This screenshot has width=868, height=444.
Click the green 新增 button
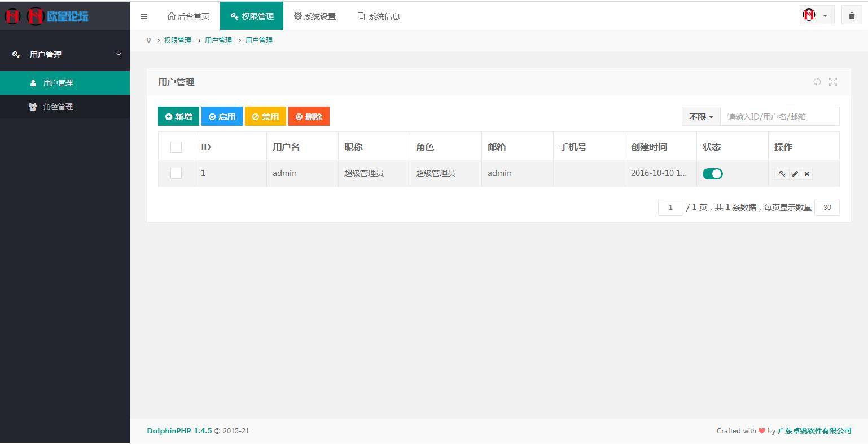[178, 116]
